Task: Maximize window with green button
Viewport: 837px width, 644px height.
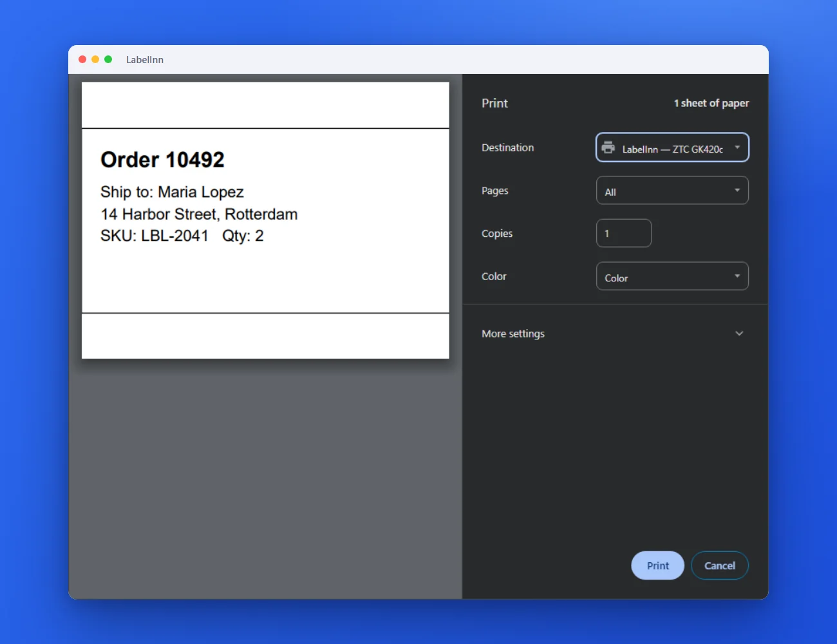Action: (108, 59)
